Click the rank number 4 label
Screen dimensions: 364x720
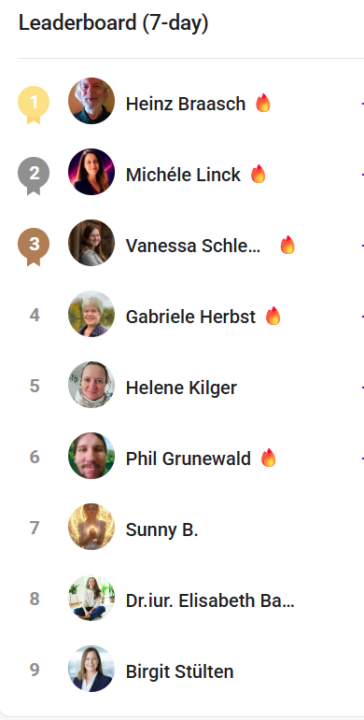[34, 315]
